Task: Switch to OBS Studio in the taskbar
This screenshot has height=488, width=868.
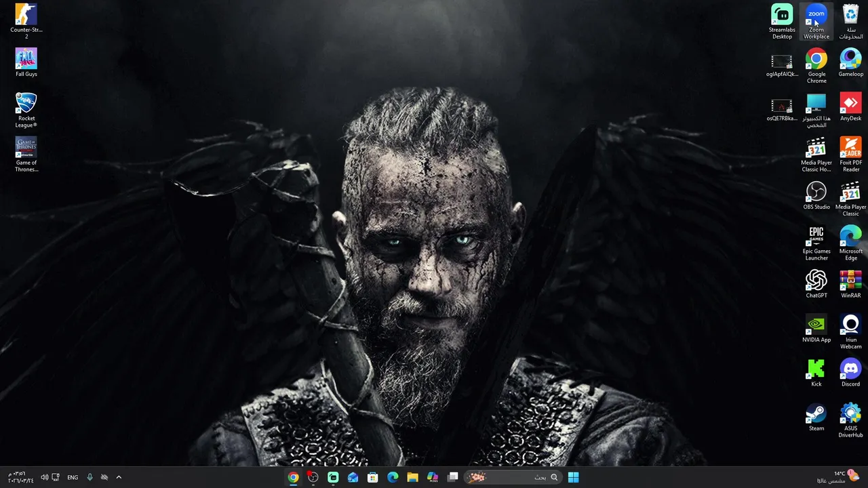Action: click(x=313, y=477)
